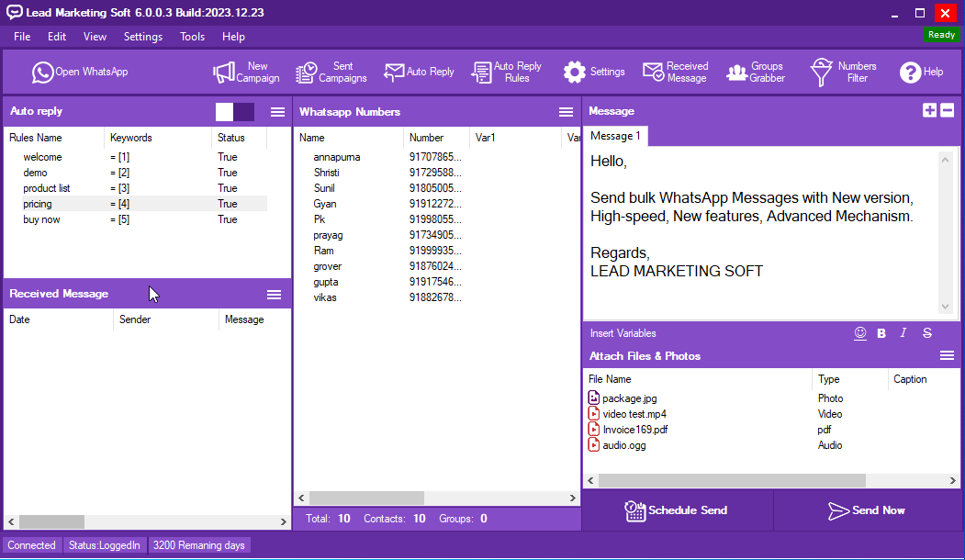965x560 pixels.
Task: Select the video test.mp4 file icon
Action: [594, 413]
